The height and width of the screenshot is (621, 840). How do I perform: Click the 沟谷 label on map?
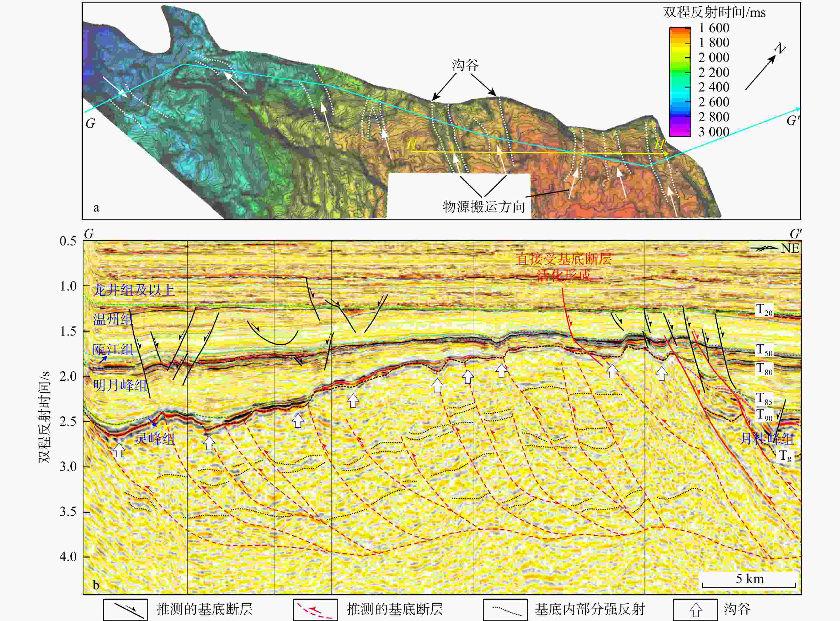465,65
